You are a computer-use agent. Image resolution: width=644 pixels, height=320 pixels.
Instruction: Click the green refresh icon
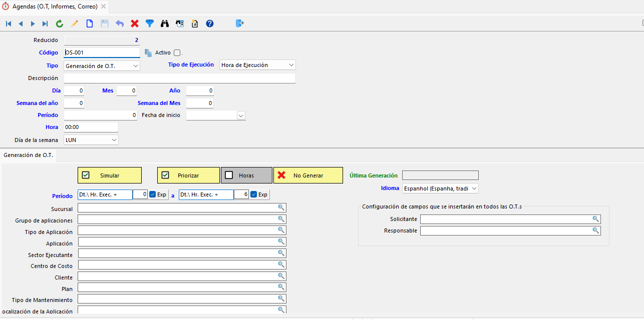pyautogui.click(x=60, y=23)
